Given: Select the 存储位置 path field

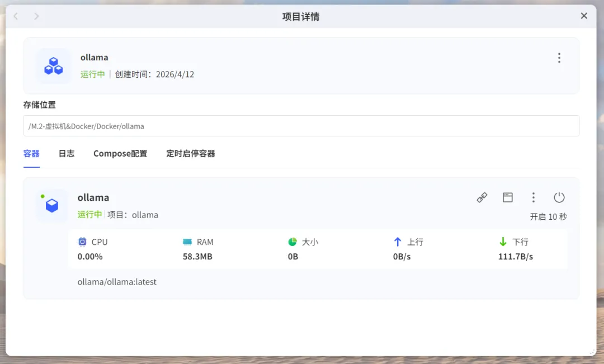Looking at the screenshot, I should (x=301, y=126).
